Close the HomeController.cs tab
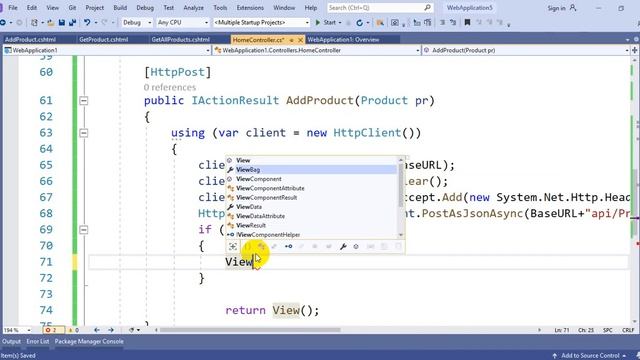The image size is (640, 360). [x=300, y=40]
